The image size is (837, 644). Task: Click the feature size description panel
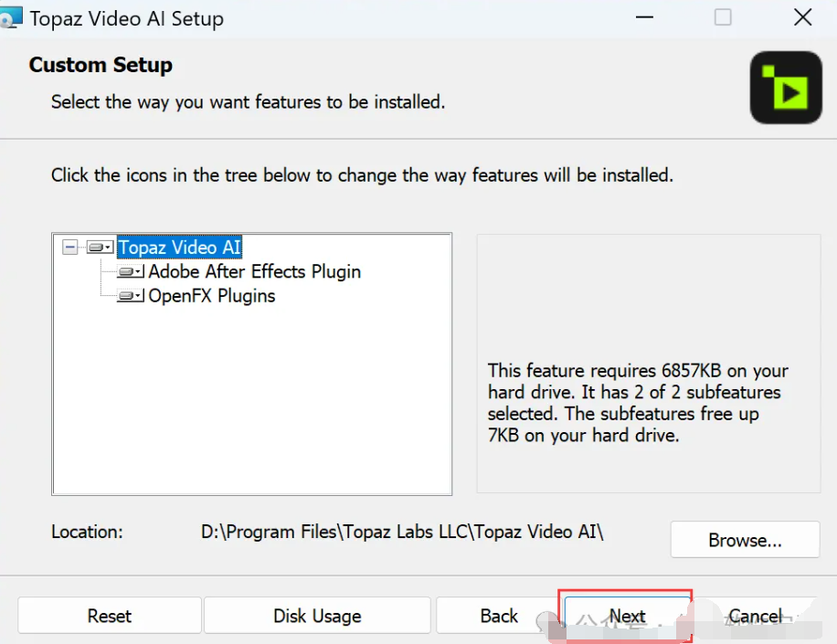tap(638, 403)
